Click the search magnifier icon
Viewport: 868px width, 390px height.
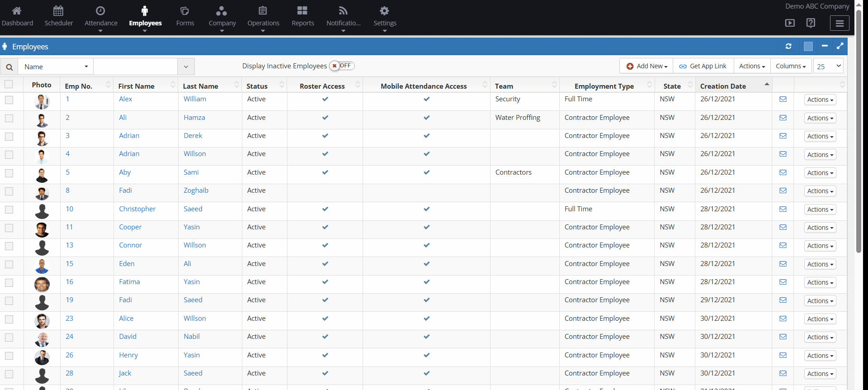(x=9, y=67)
